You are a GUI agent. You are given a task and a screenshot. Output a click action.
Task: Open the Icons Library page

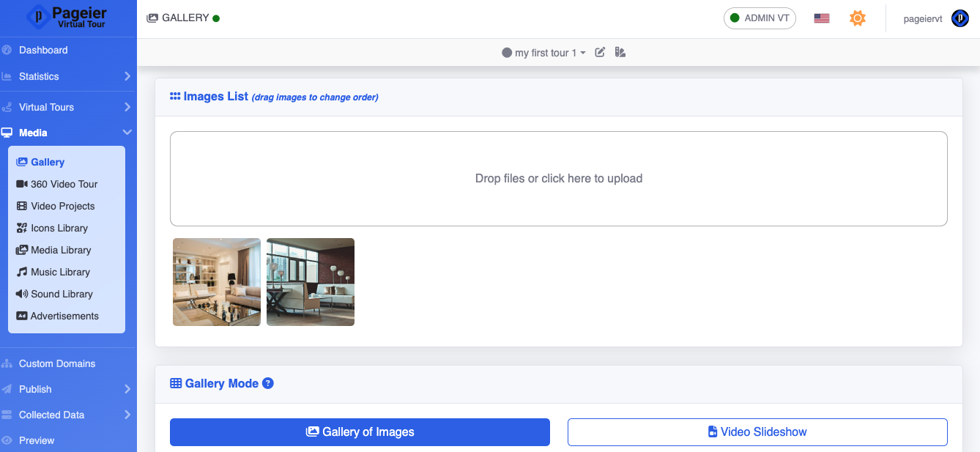59,228
